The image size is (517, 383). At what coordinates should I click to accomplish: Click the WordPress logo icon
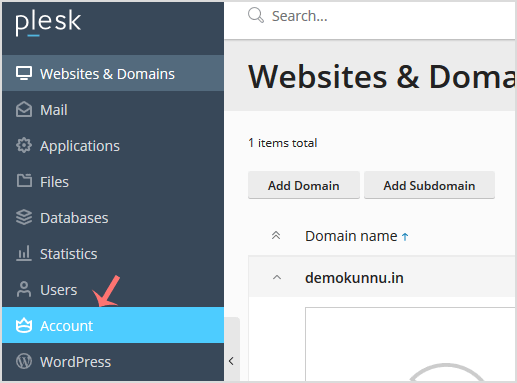click(24, 361)
